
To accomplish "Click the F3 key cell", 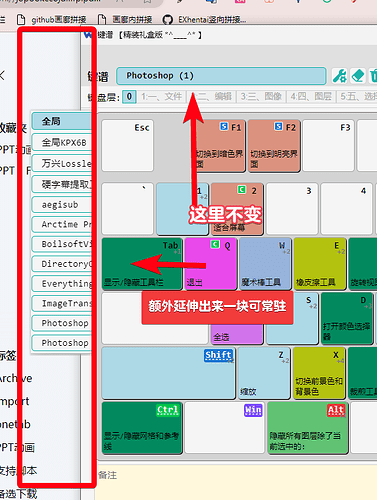I will (x=328, y=146).
